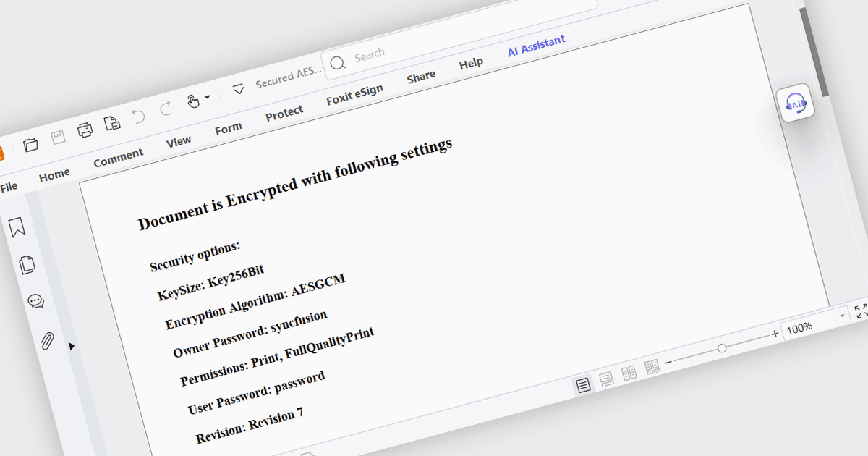This screenshot has width=868, height=456.
Task: Open the Share tab
Action: pyautogui.click(x=421, y=77)
